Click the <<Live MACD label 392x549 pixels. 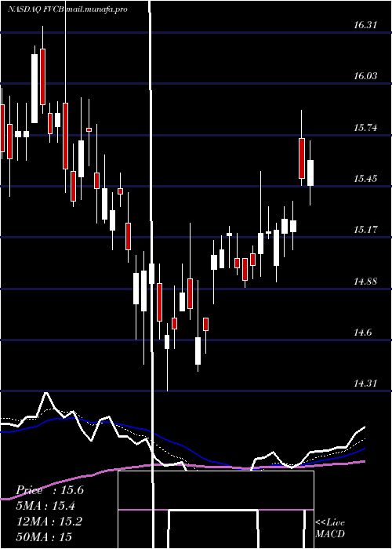point(330,528)
